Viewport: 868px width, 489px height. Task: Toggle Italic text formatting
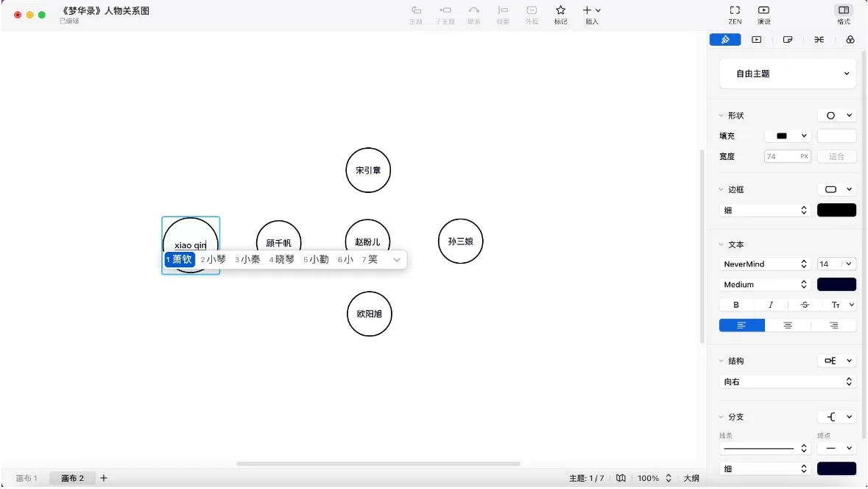[770, 305]
